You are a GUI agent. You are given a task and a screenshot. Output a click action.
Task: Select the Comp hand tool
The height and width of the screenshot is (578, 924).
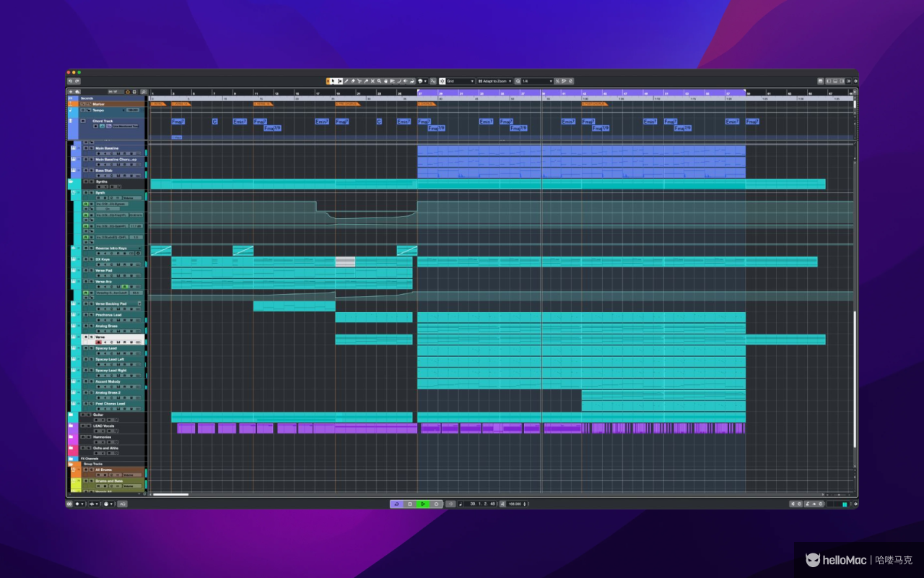pos(385,81)
